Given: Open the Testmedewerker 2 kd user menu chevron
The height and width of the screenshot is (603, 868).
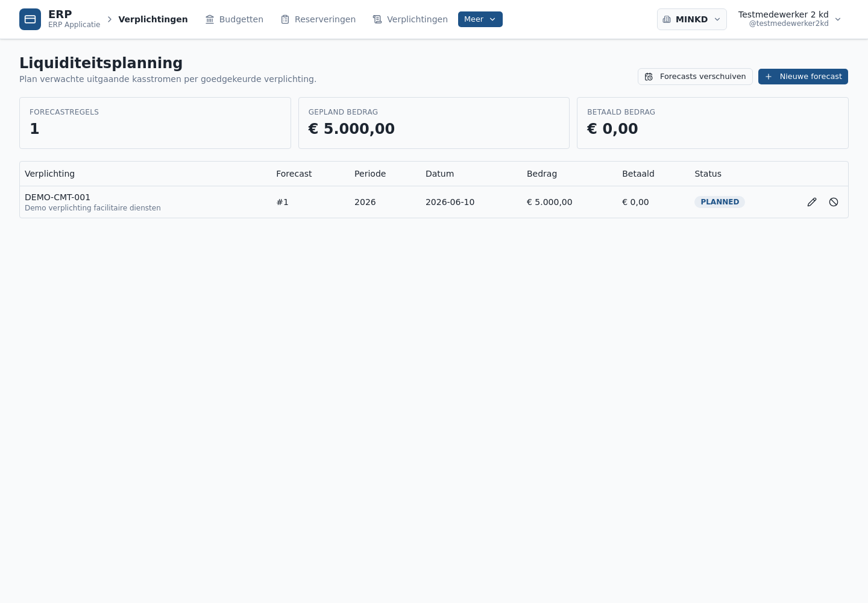Looking at the screenshot, I should pos(838,19).
